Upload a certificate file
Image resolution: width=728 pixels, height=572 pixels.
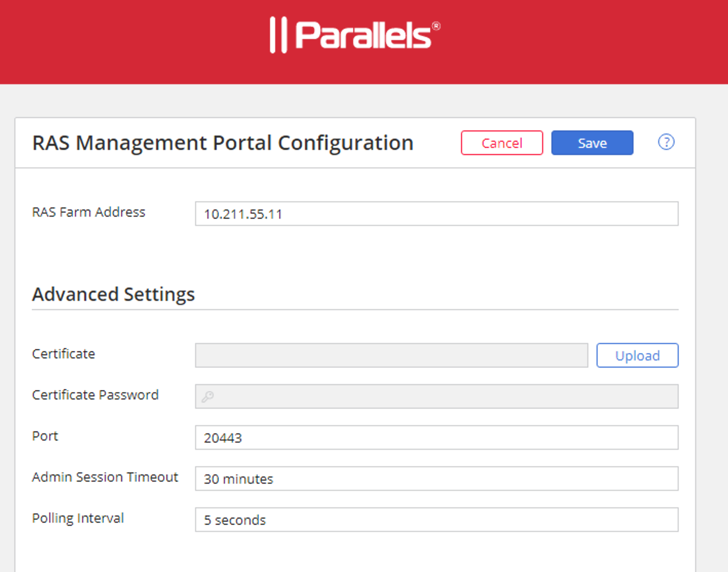[x=637, y=355]
